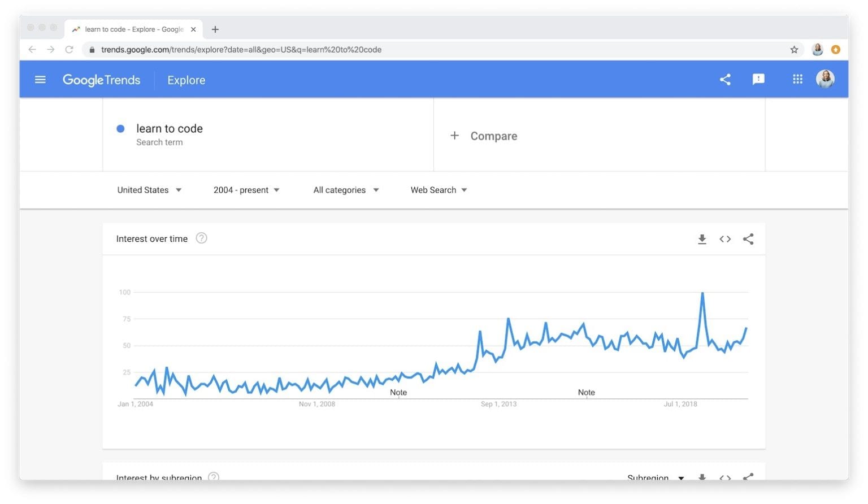Image resolution: width=868 pixels, height=504 pixels.
Task: Click the share icon in blue header
Action: coord(725,80)
